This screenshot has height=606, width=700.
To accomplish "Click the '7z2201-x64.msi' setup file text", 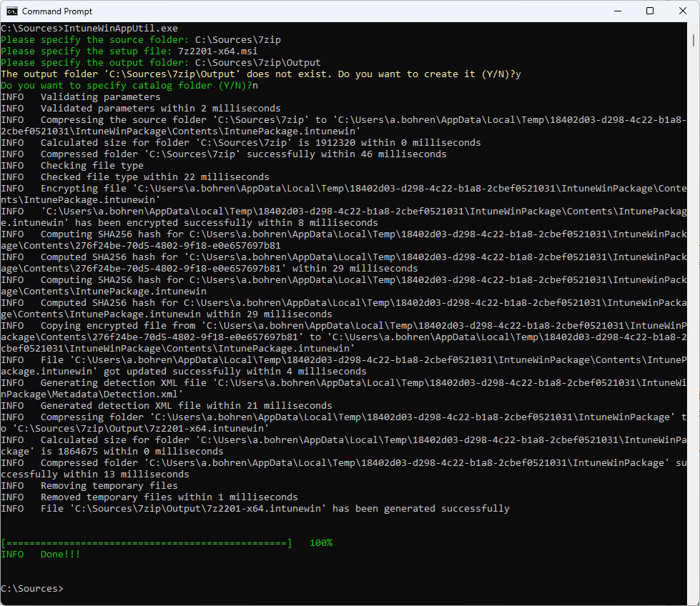I will [x=218, y=51].
